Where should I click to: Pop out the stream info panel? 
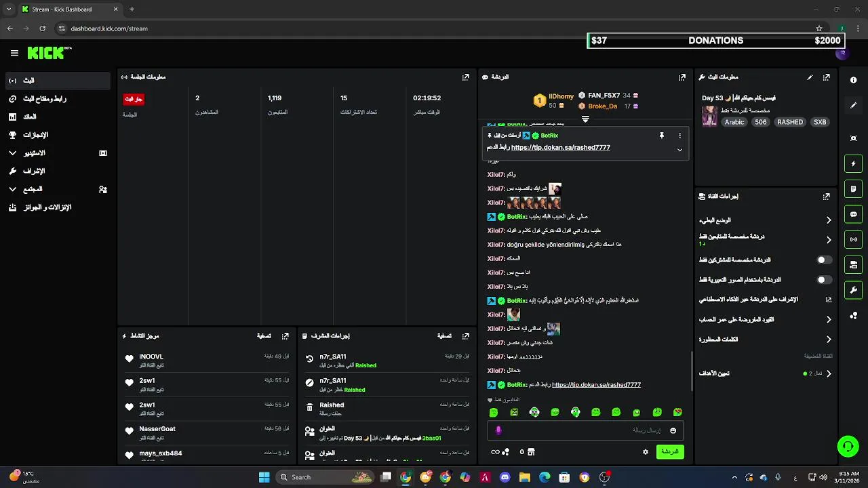coord(826,77)
